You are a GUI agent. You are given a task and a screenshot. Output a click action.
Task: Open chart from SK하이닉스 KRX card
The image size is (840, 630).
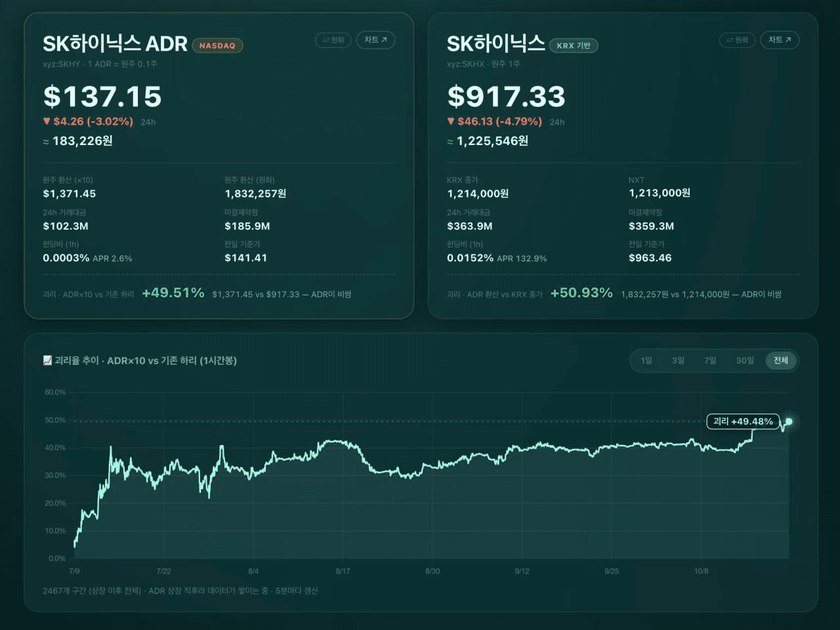tap(780, 40)
